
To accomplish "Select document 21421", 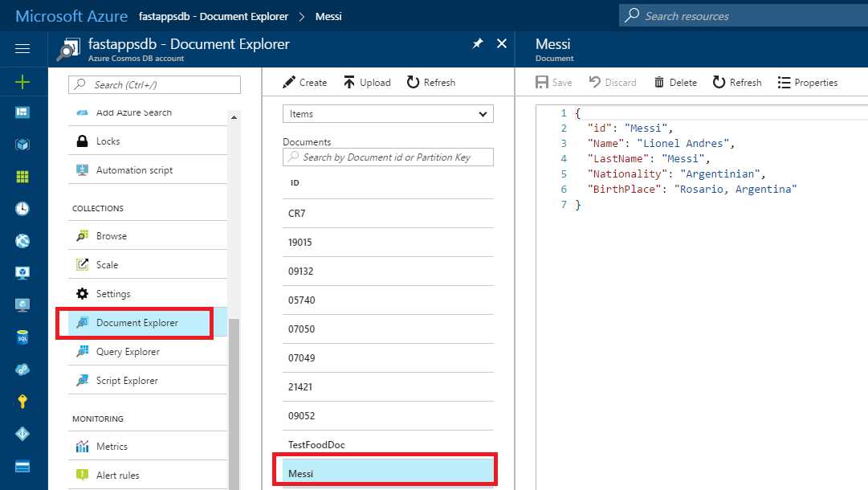I will coord(388,386).
